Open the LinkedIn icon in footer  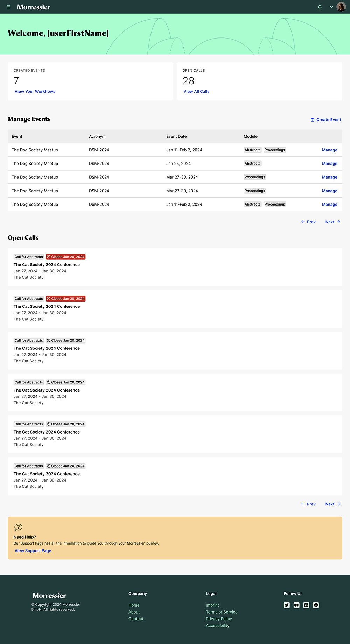pos(306,605)
